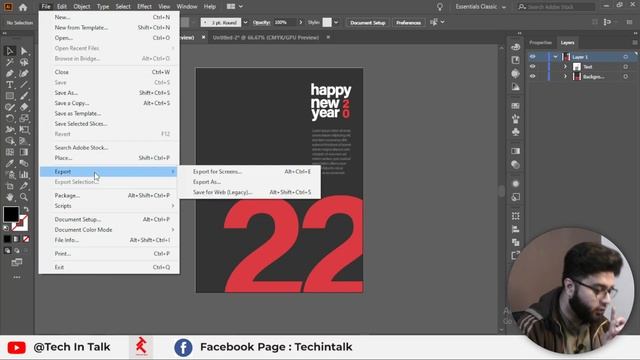
Task: Collapse Layer 1 disclosure arrow
Action: click(556, 57)
